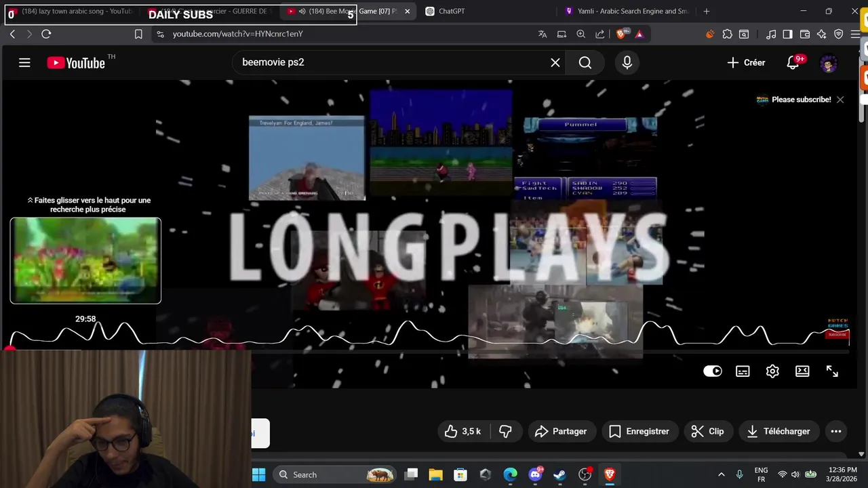Open more video actions menu
Screen dimensions: 868x488
836,431
